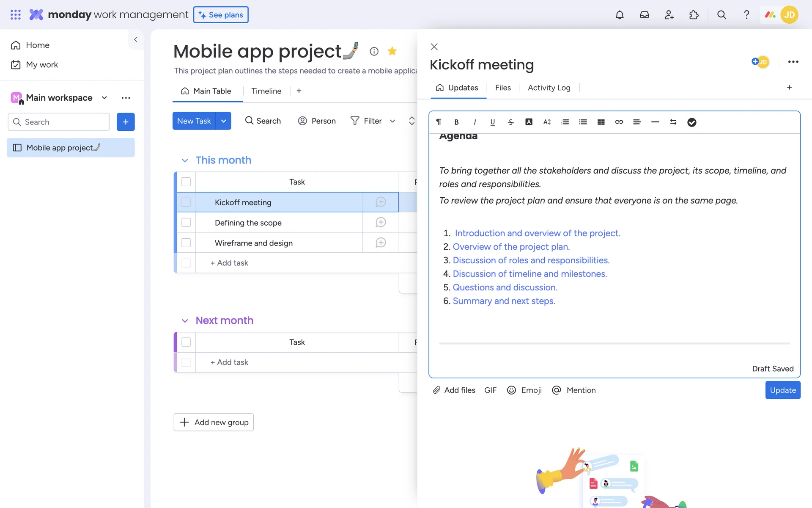Image resolution: width=812 pixels, height=508 pixels.
Task: Open the text color picker in the editor
Action: 529,122
